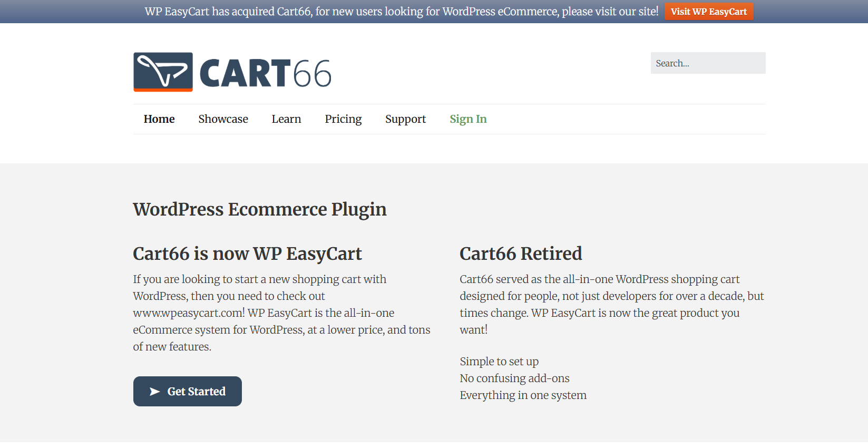This screenshot has height=448, width=868.
Task: Click the Get Started button
Action: tap(188, 392)
